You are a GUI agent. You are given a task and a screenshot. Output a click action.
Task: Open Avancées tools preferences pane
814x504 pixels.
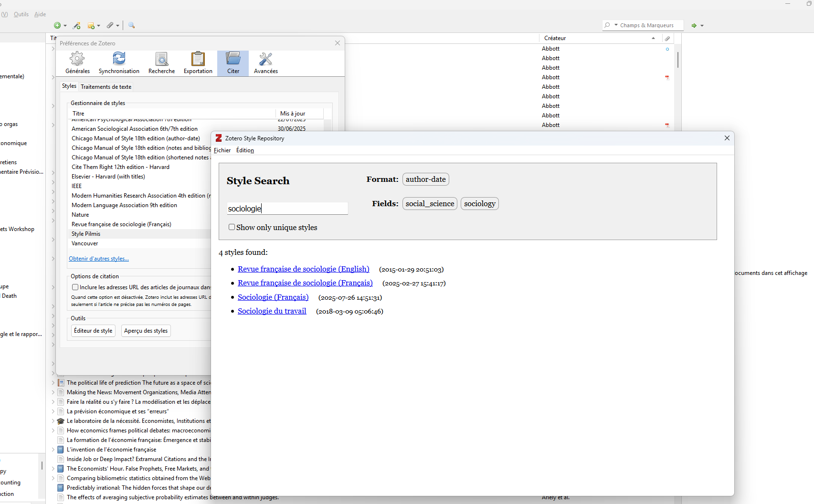tap(266, 63)
